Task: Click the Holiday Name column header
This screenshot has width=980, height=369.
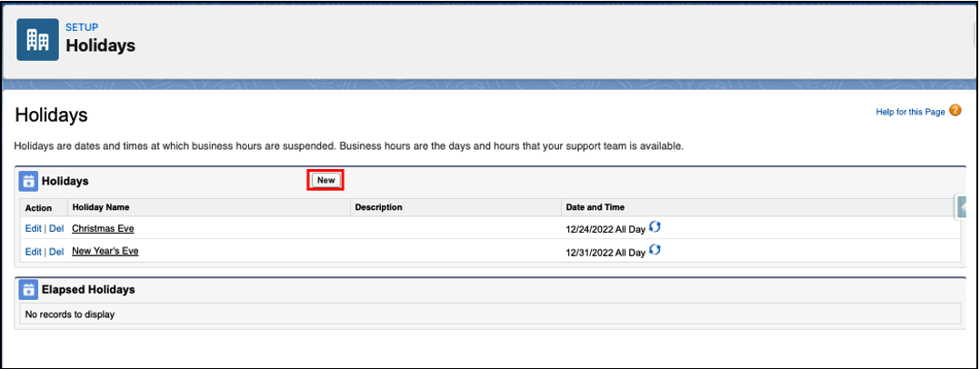Action: (x=102, y=208)
